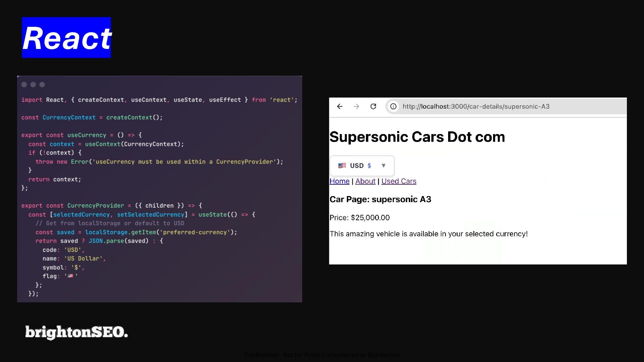The height and width of the screenshot is (362, 644).
Task: Click the middle window dot on code panel
Action: click(33, 85)
